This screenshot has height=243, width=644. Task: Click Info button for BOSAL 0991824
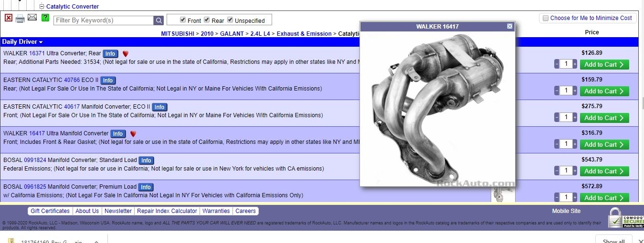click(x=146, y=161)
